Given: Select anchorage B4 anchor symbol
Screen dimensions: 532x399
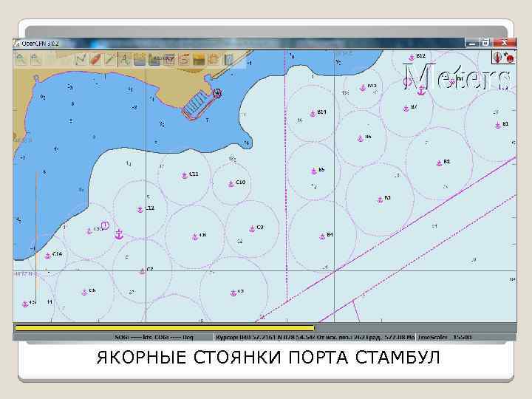Looking at the screenshot, I should pos(322,236).
